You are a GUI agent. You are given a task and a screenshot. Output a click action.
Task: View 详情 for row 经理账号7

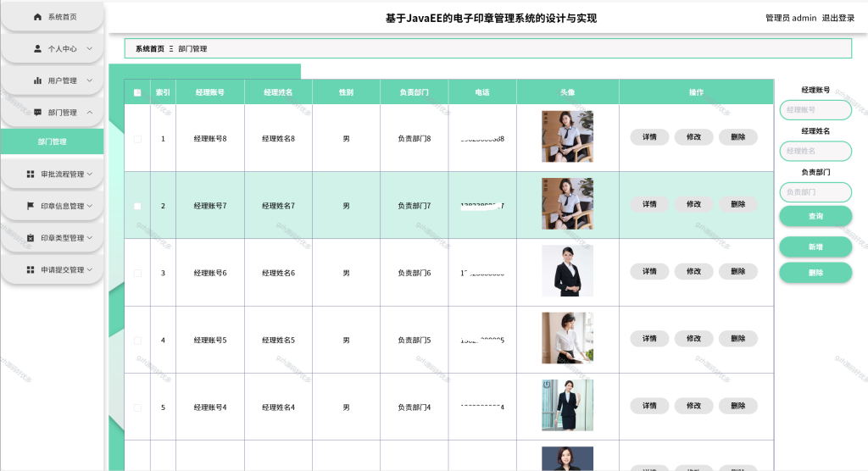(649, 204)
